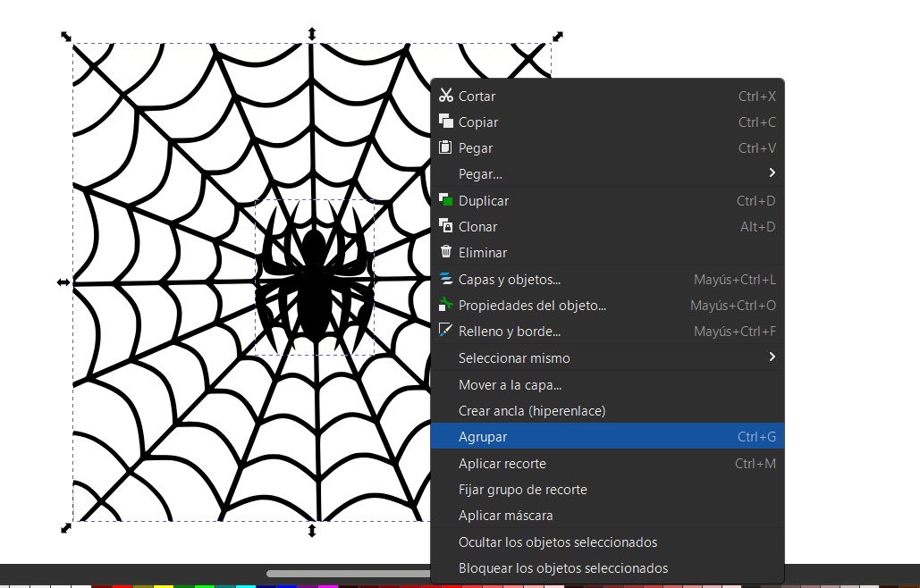Image resolution: width=920 pixels, height=588 pixels.
Task: Click the Clonar padlock icon
Action: (x=446, y=225)
